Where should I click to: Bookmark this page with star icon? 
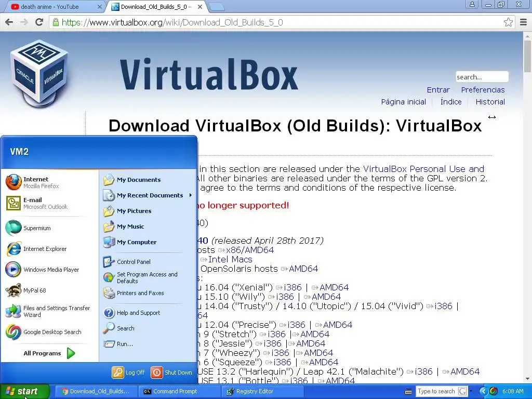pyautogui.click(x=508, y=22)
